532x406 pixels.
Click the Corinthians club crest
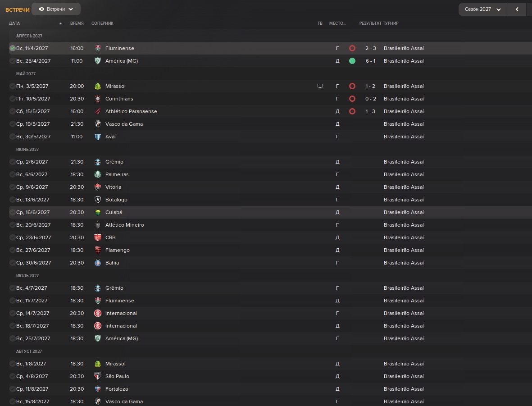[98, 99]
